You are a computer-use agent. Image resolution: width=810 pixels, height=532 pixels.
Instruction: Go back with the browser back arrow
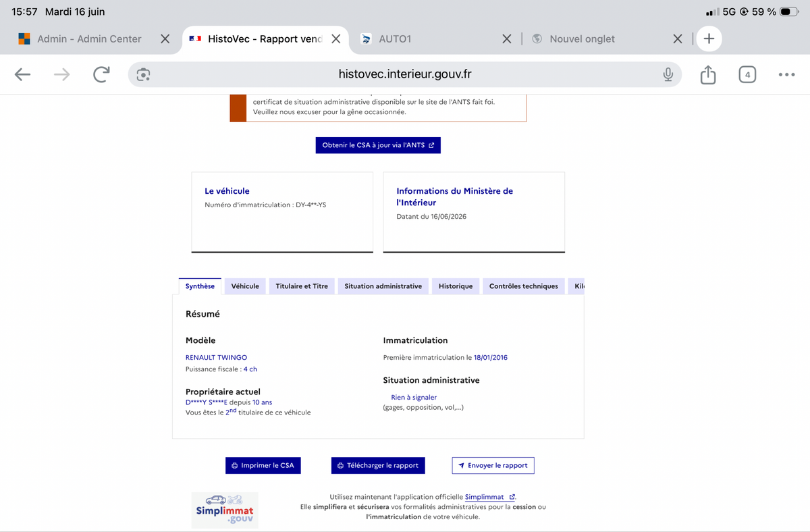[23, 75]
